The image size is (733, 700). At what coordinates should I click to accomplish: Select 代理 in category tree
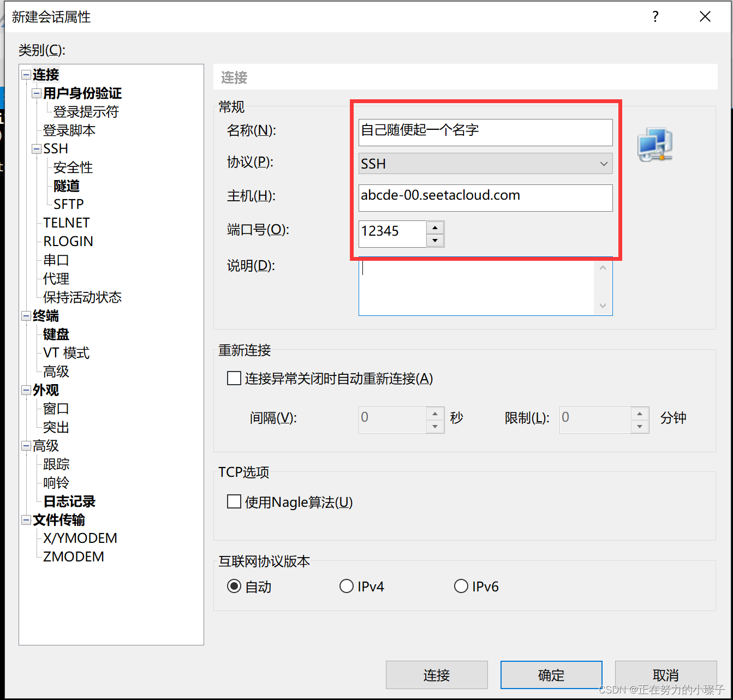(x=56, y=279)
